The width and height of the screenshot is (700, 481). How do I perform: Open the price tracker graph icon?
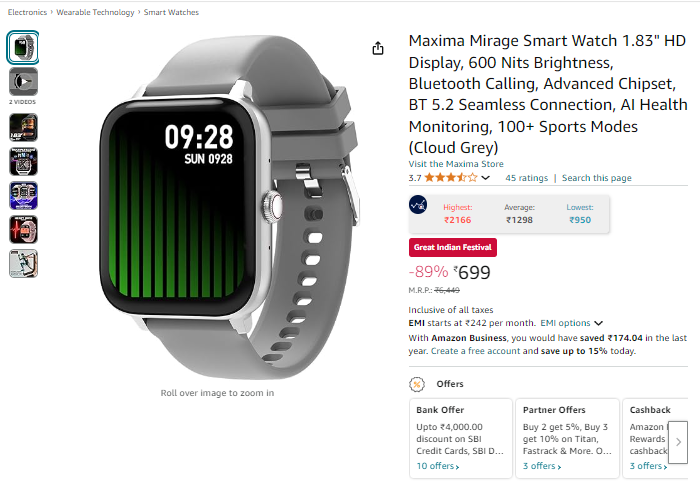418,205
